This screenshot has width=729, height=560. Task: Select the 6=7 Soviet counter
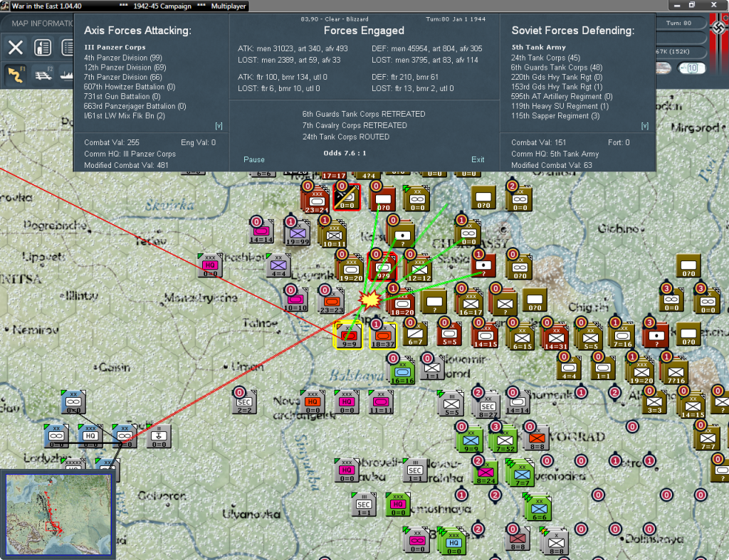pos(415,334)
